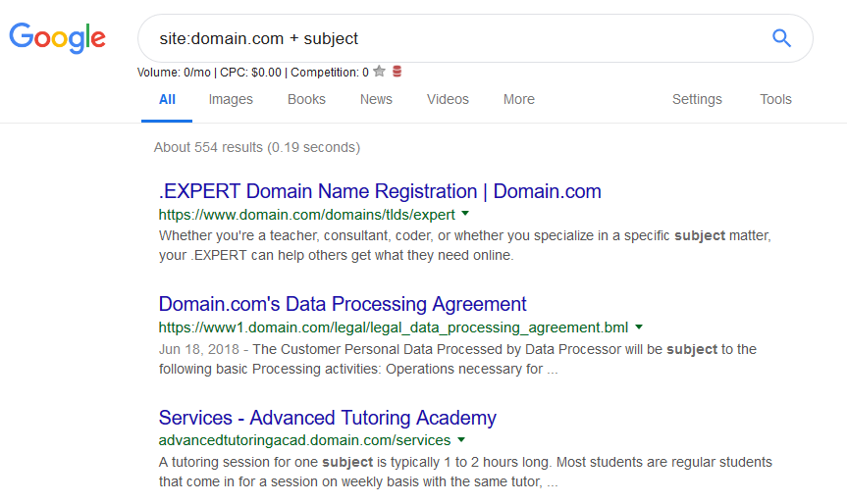Open Services - Advanced Tutoring Academy result

[x=328, y=418]
